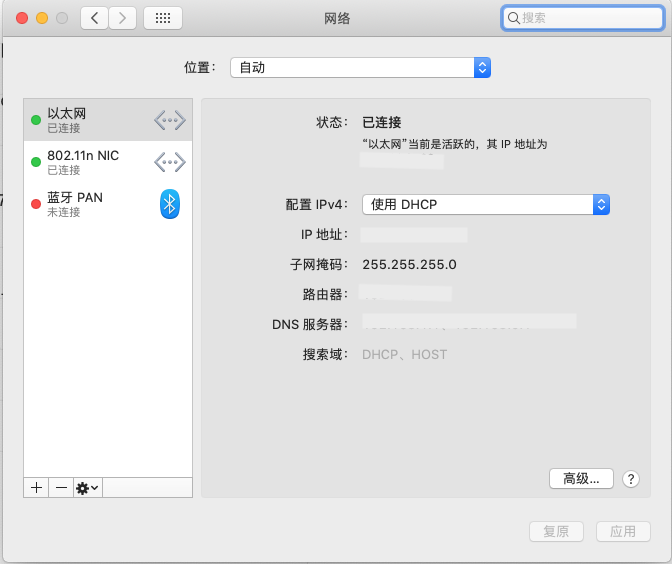Screen dimensions: 672x564
Task: Open the help question mark button
Action: click(x=630, y=479)
